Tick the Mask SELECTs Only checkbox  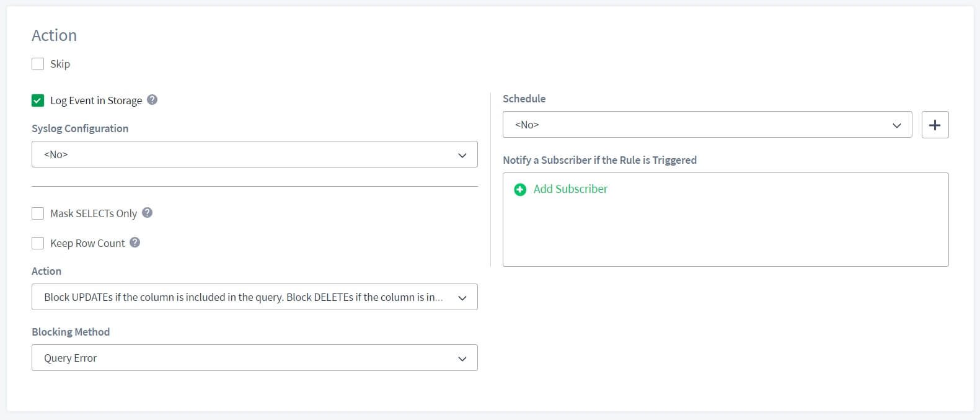click(38, 213)
